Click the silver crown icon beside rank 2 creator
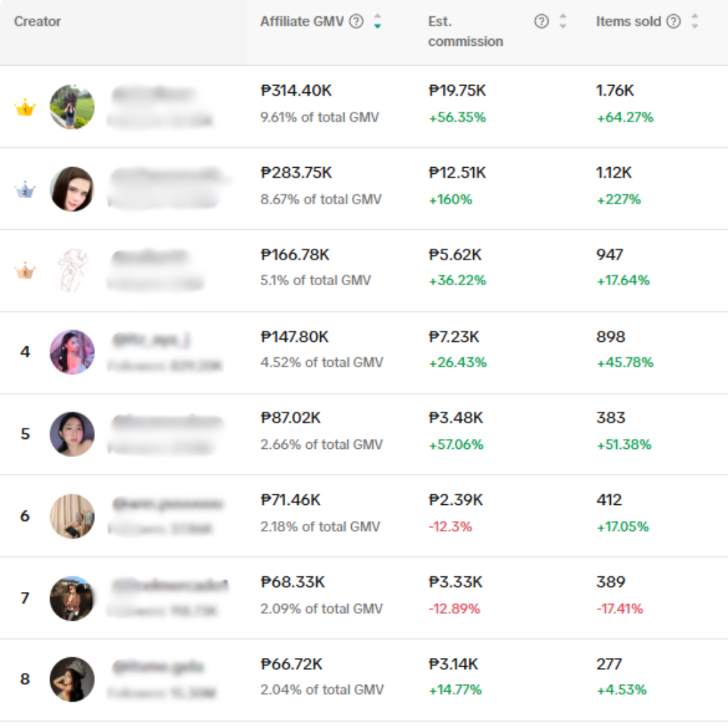Image resolution: width=728 pixels, height=728 pixels. (25, 189)
